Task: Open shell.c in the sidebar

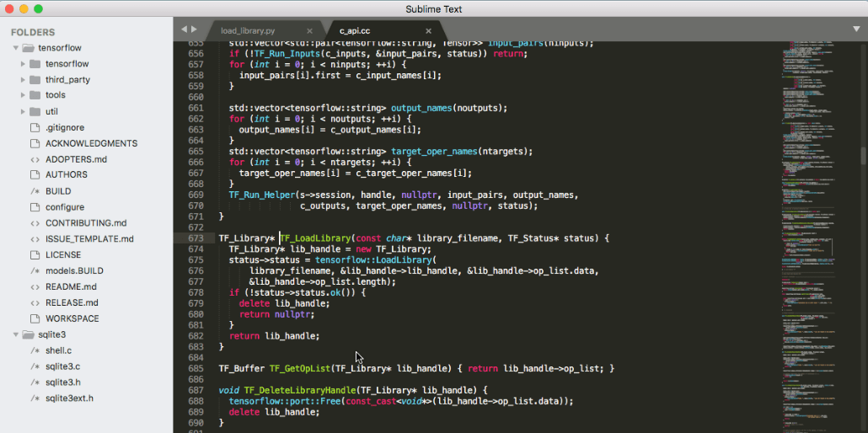Action: [58, 350]
